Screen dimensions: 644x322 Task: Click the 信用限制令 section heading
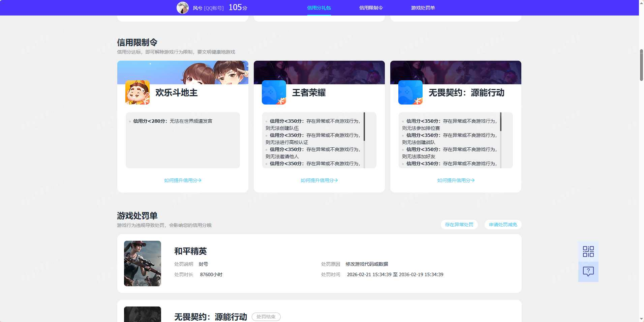(137, 42)
